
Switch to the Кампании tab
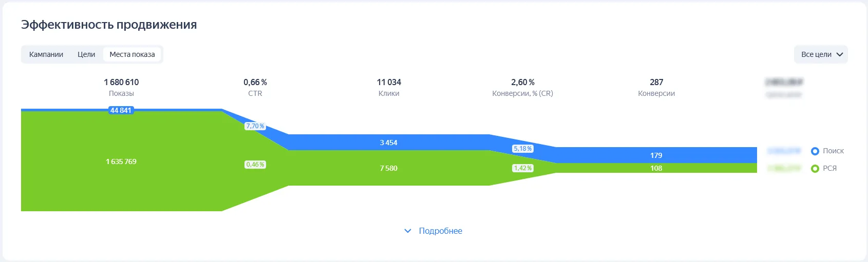[46, 54]
